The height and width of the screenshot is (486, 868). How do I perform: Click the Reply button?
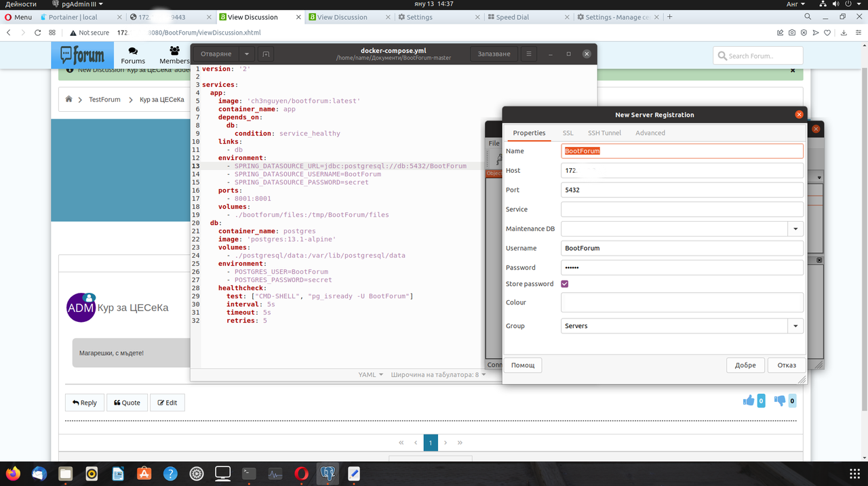(x=85, y=403)
